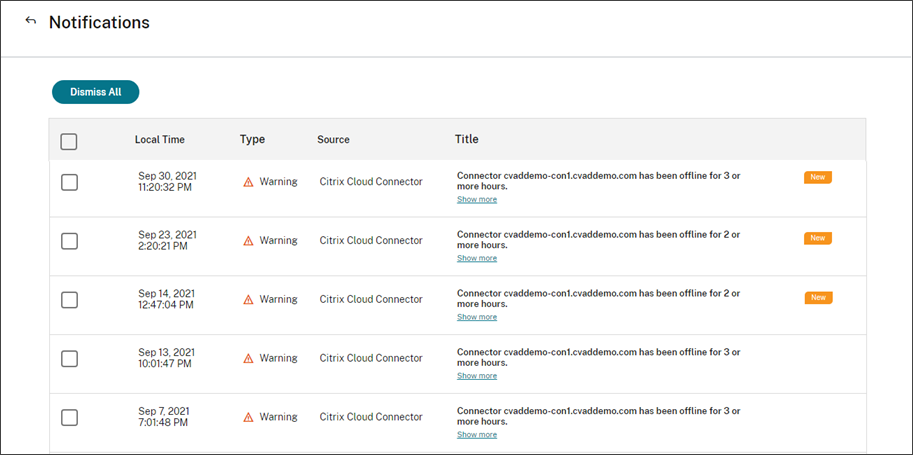Click the Sep 13 connector offline title text

598,357
